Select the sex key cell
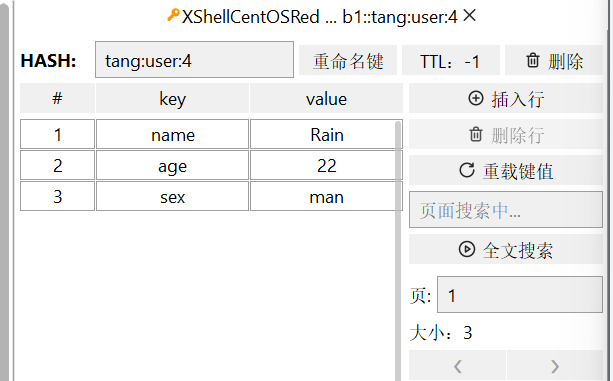This screenshot has height=381, width=613. 172,196
